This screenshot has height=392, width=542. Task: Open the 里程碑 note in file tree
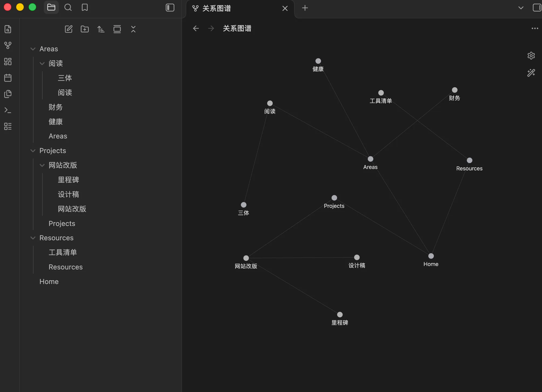[x=68, y=180]
